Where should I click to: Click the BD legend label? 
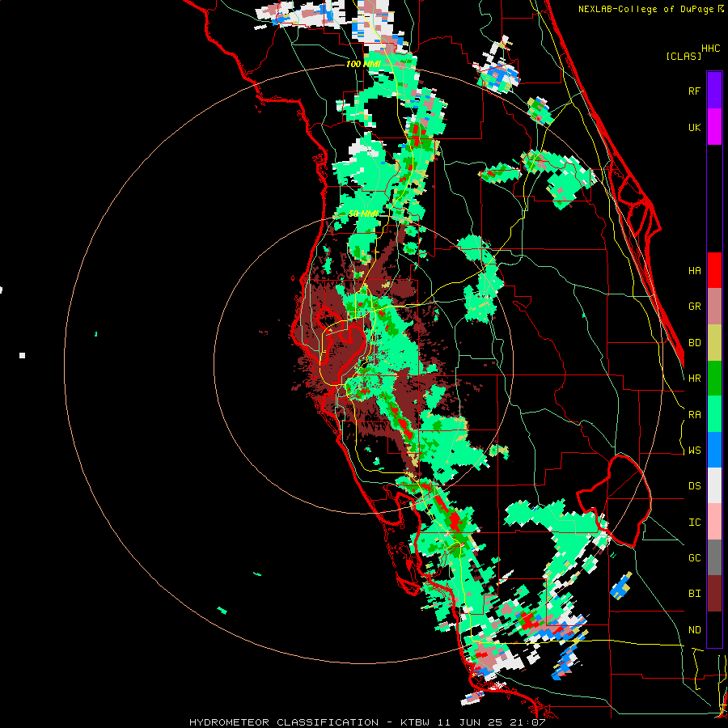(x=694, y=343)
